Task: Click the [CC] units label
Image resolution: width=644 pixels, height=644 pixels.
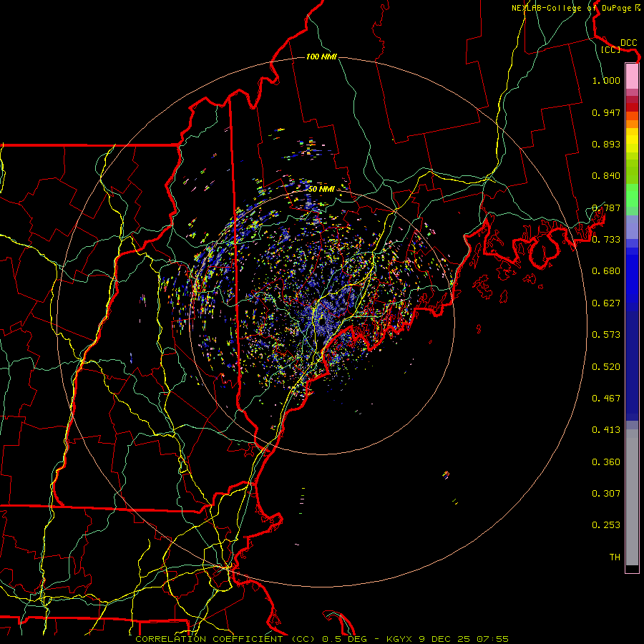Action: (x=610, y=49)
